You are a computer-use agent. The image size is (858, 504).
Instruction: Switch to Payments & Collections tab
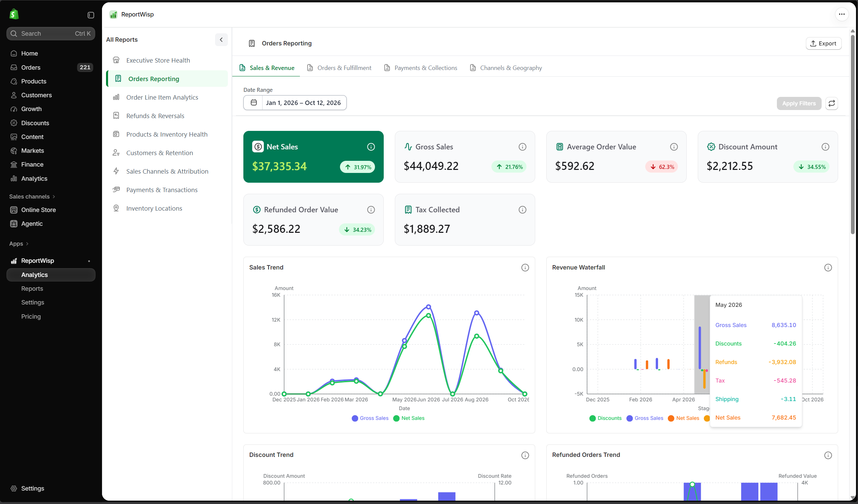420,68
